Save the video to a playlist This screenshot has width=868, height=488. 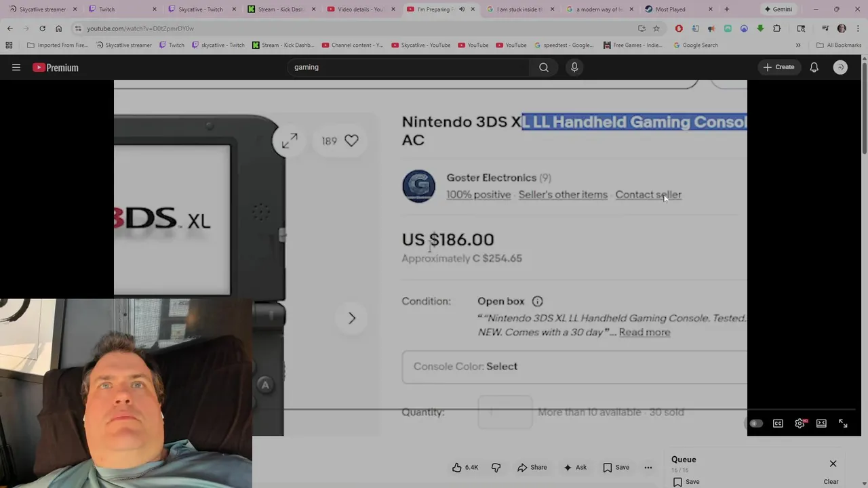(616, 467)
